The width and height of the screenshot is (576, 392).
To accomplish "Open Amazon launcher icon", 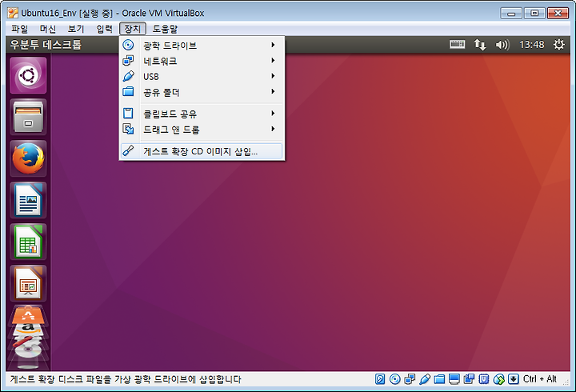I will coord(28,329).
